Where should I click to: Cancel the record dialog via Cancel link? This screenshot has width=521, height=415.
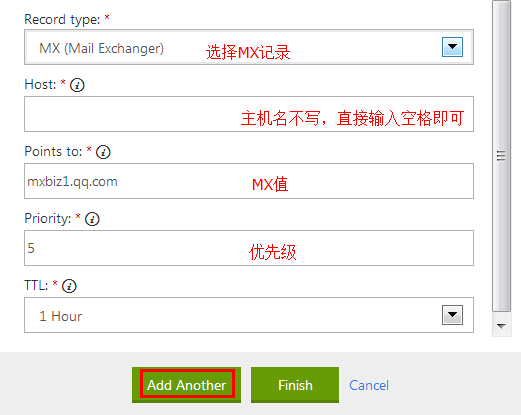369,385
